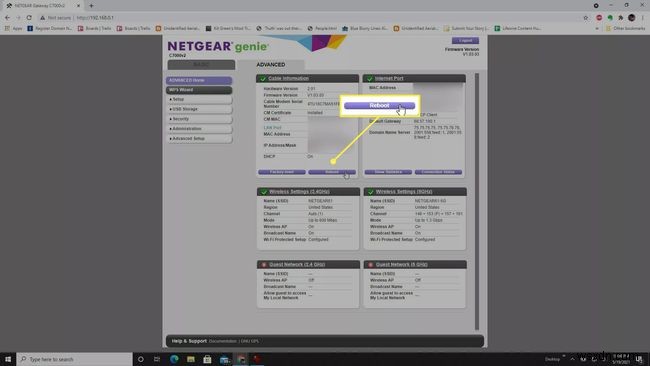Open the GNU GPL link

click(x=250, y=341)
